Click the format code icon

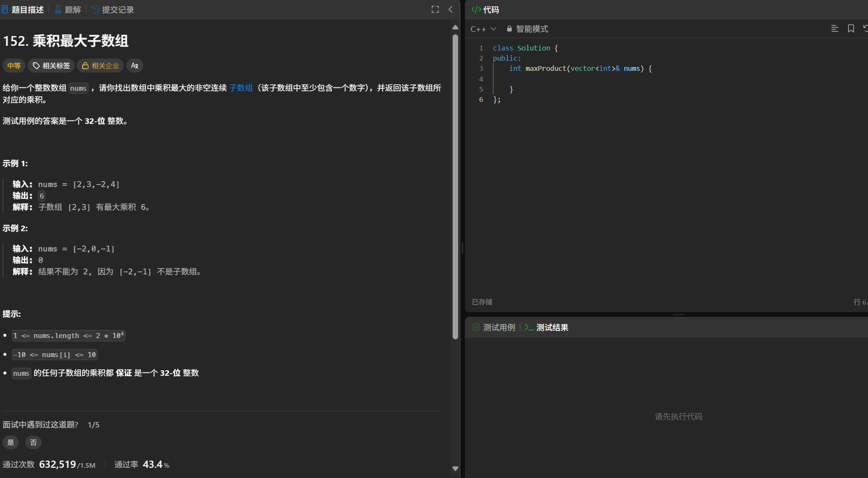click(835, 28)
